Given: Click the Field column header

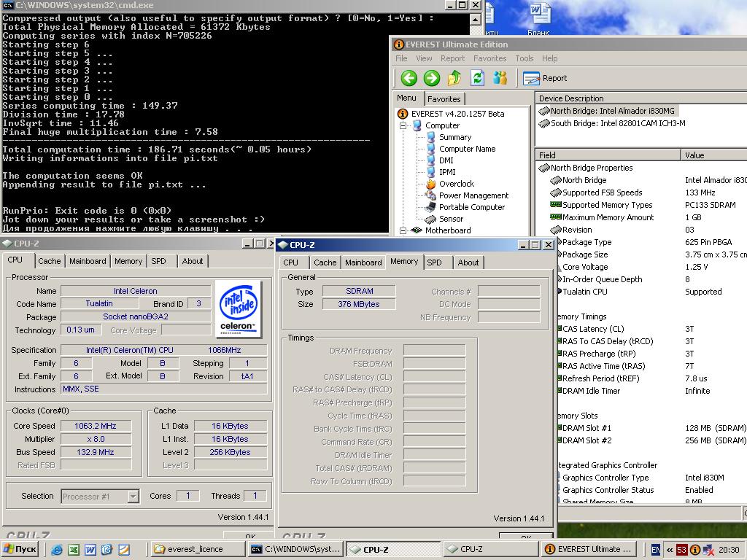Looking at the screenshot, I should 608,155.
